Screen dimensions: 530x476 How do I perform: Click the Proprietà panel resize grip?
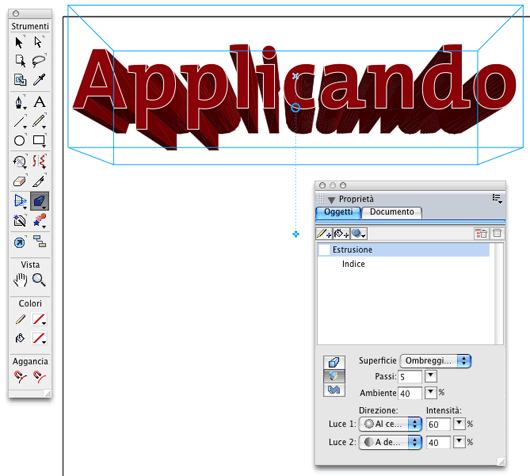[501, 461]
